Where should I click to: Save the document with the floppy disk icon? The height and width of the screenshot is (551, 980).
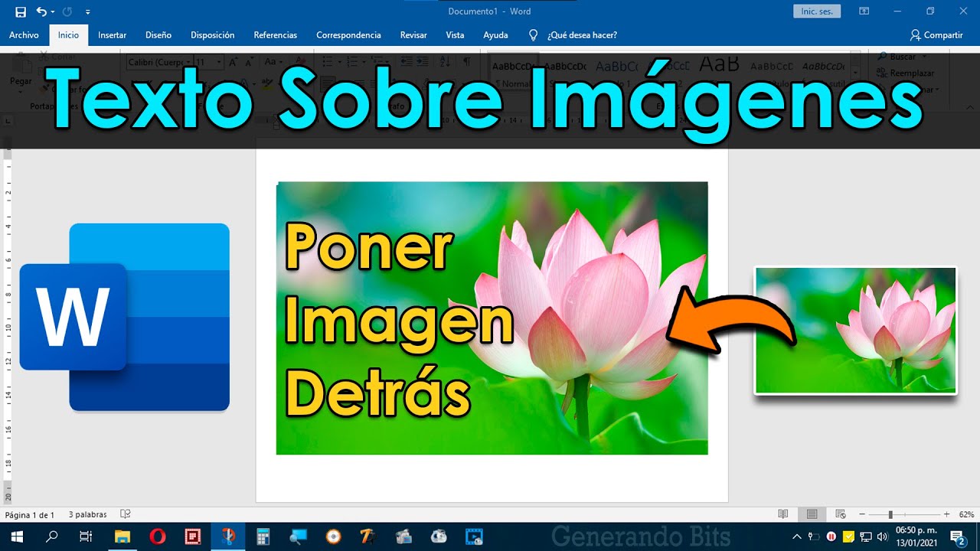tap(21, 11)
